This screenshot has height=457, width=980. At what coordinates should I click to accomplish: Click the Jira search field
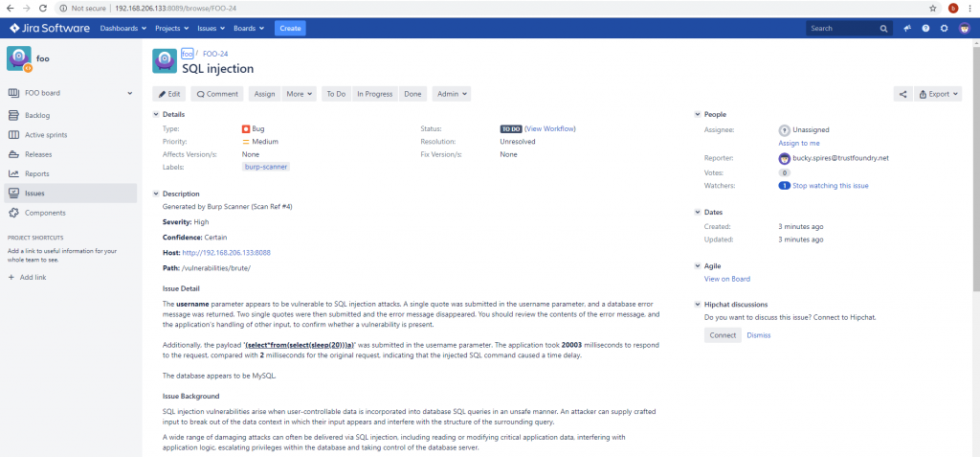pos(844,28)
